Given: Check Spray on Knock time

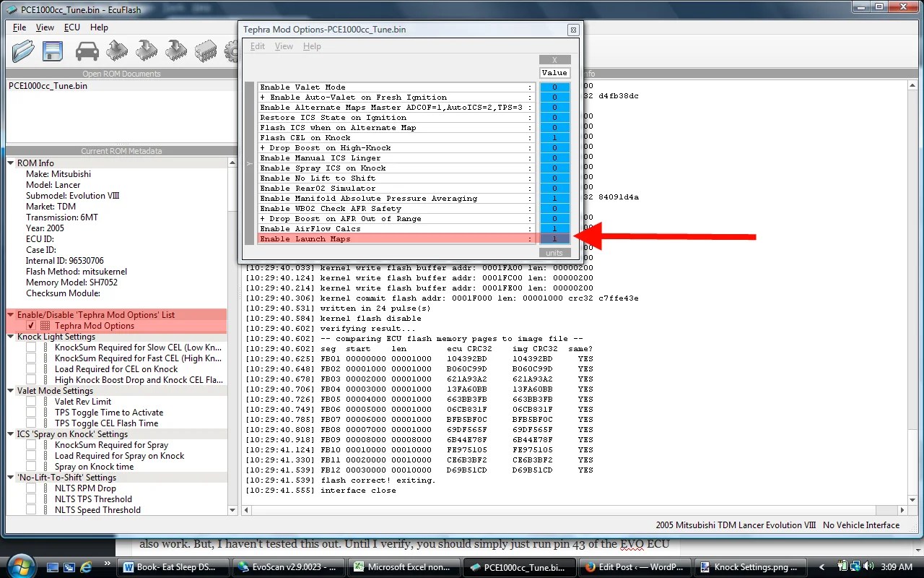Looking at the screenshot, I should [x=31, y=467].
